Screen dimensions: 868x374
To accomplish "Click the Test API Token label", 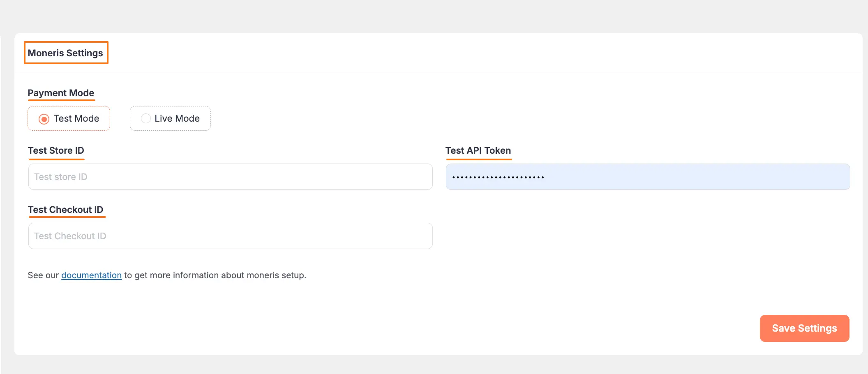I will tap(478, 150).
